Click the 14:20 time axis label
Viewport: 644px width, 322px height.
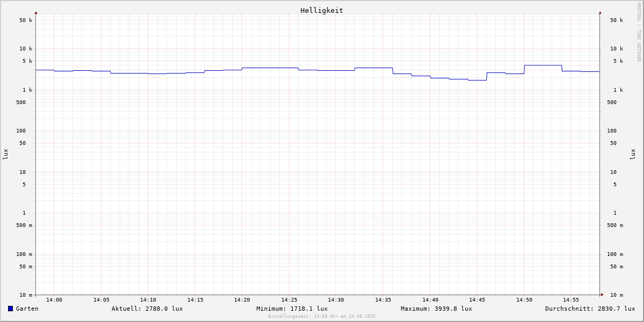(x=242, y=300)
